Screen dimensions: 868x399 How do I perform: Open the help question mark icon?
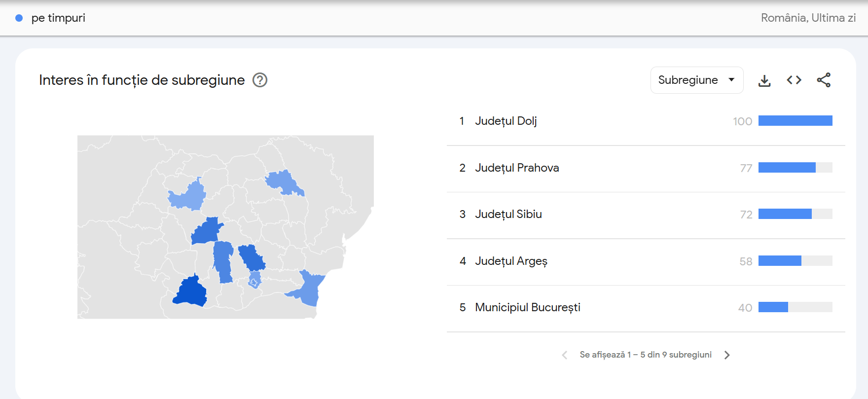(260, 80)
